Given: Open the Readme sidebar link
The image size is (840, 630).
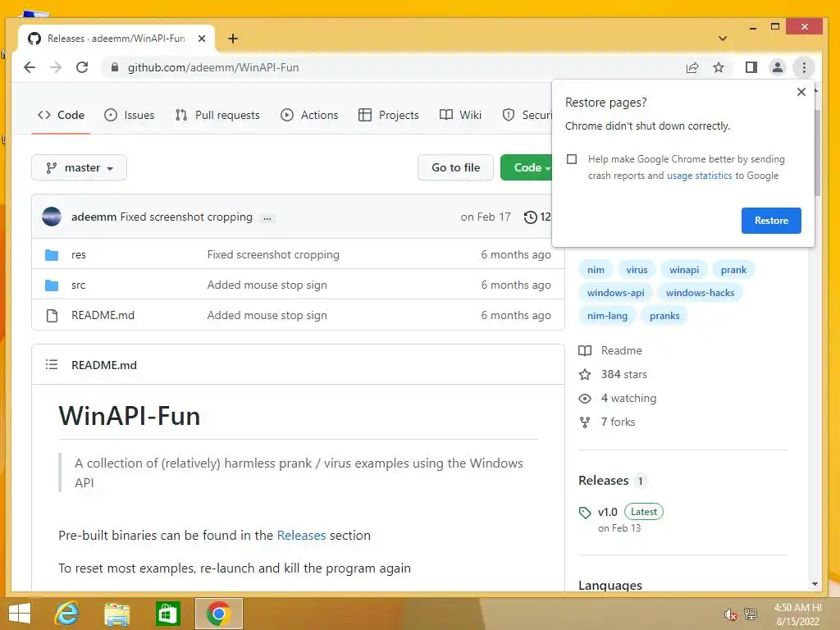Looking at the screenshot, I should coord(610,350).
